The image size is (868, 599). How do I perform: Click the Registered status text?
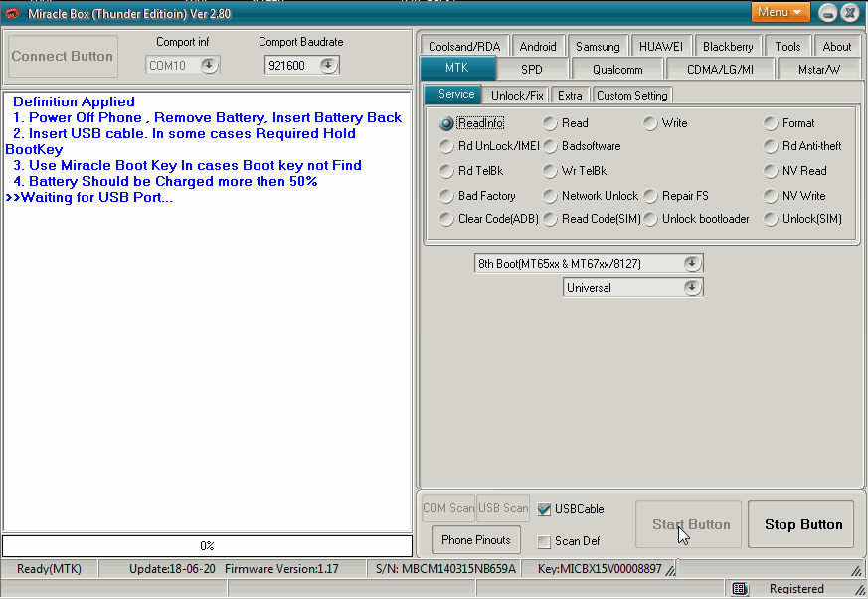[x=796, y=588]
